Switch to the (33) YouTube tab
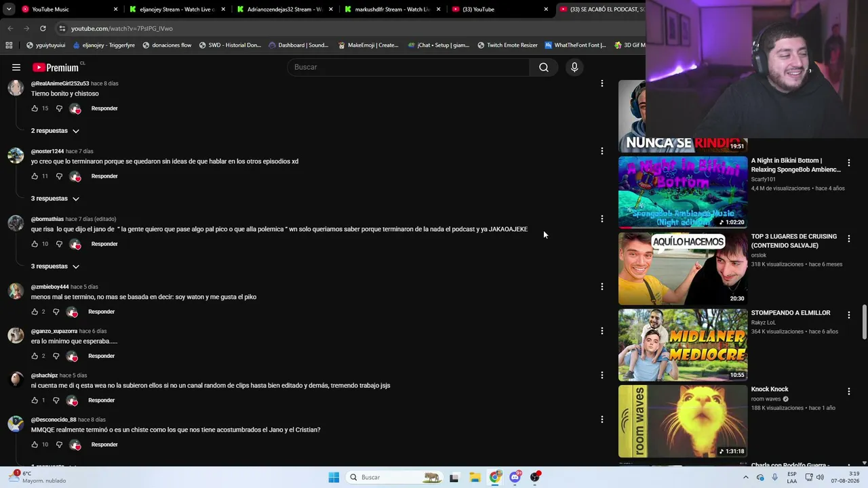This screenshot has height=488, width=868. 500,9
